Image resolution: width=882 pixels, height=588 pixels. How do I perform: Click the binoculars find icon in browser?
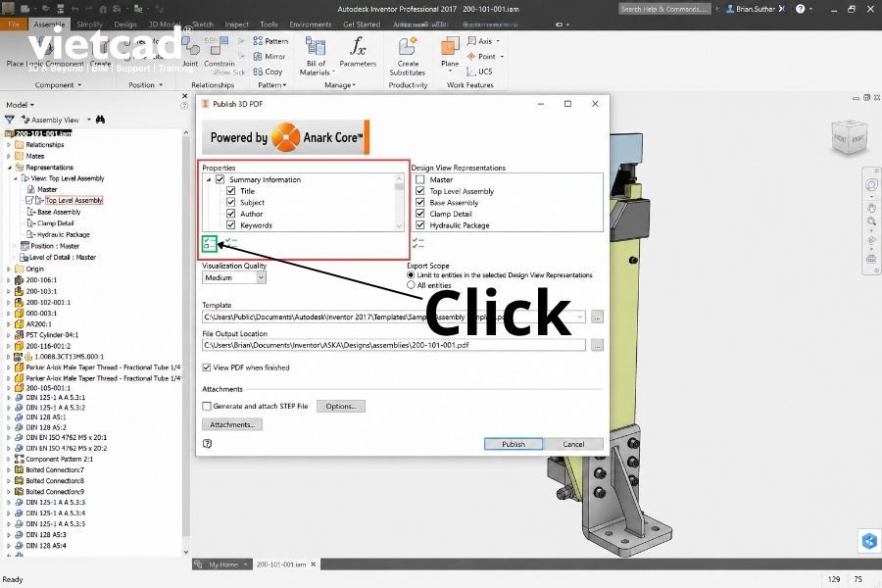(x=101, y=120)
